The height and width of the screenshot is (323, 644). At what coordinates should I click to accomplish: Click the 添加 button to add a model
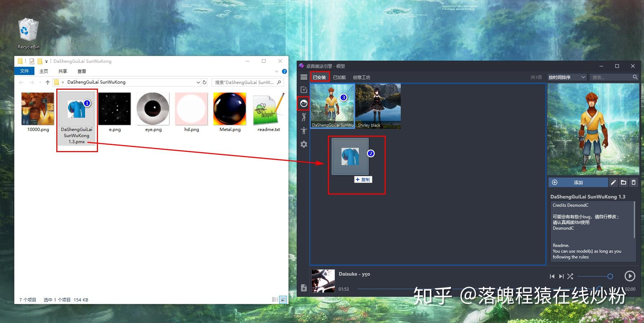[579, 182]
